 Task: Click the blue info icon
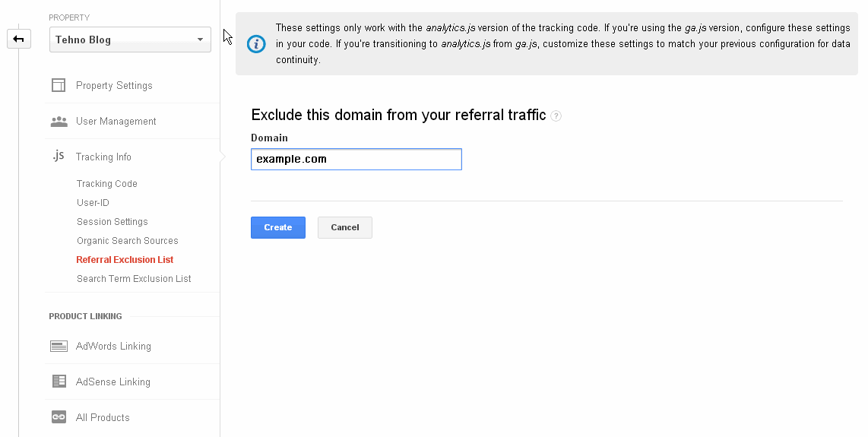pos(257,43)
